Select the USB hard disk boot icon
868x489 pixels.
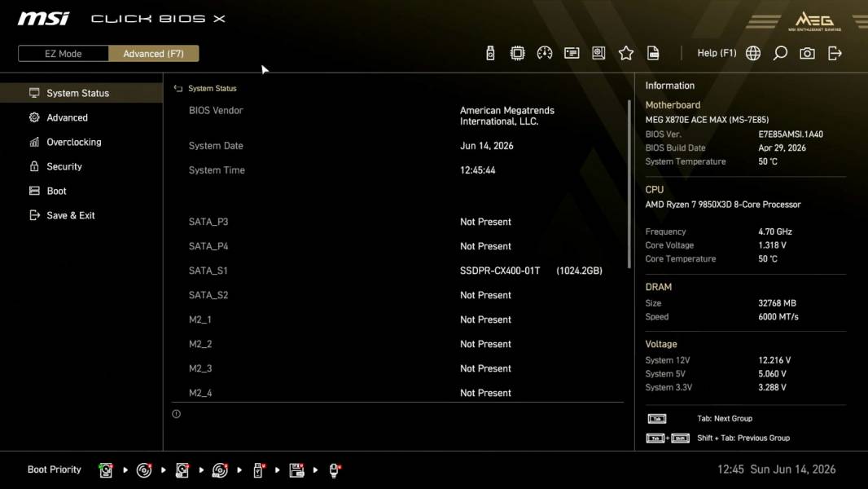[x=182, y=470]
